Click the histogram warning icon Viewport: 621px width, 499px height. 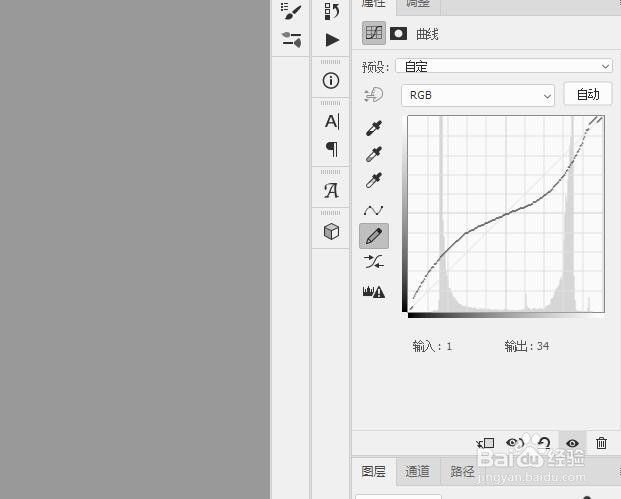(373, 291)
